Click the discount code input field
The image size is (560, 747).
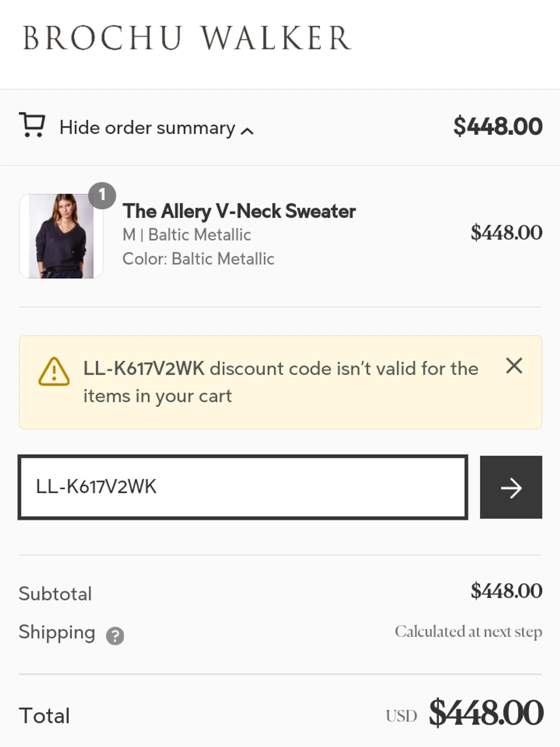point(243,487)
